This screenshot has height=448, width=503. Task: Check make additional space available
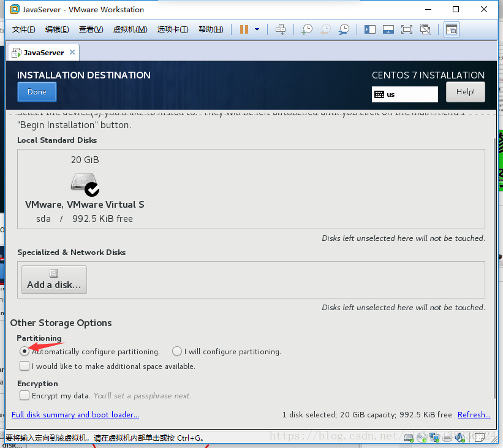coord(25,366)
